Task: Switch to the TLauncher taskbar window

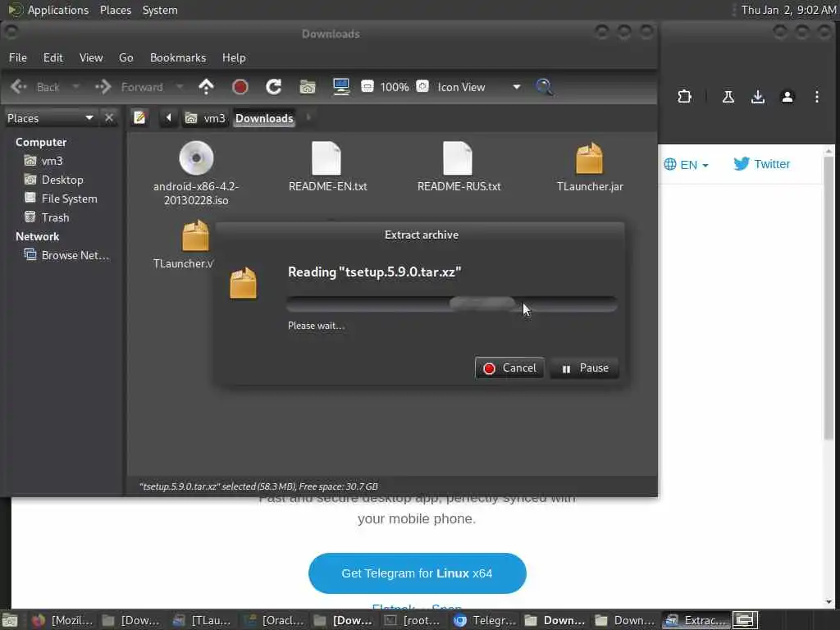Action: 203,620
